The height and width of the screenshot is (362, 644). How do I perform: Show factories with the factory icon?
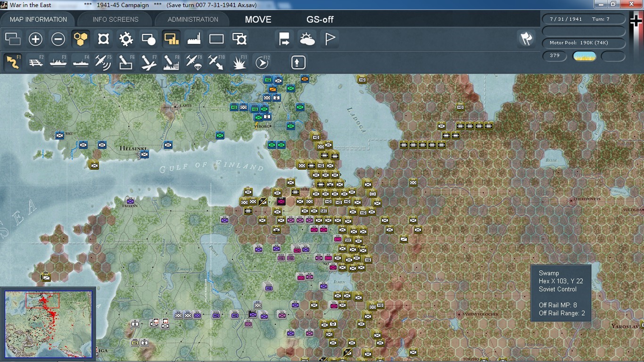(194, 39)
